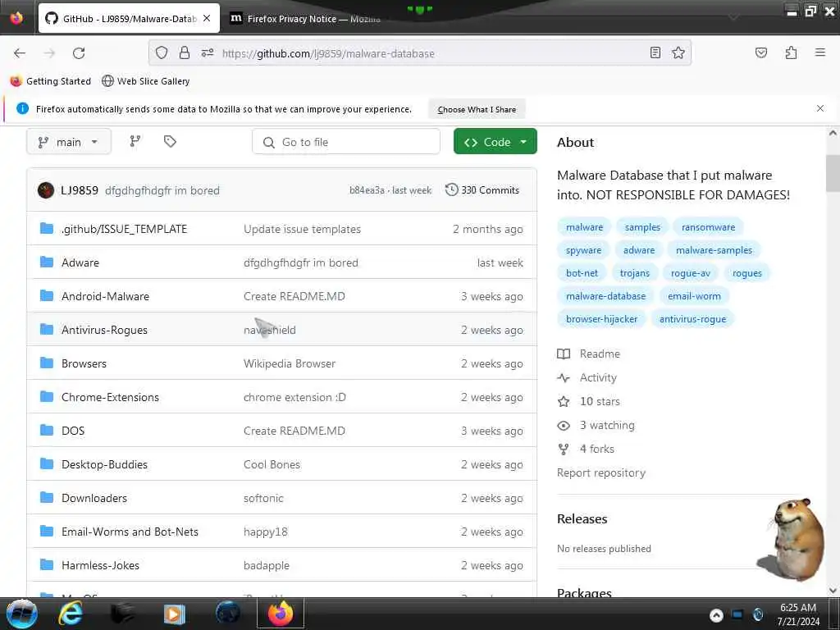Open the Releases heading link
This screenshot has height=630, width=840.
click(x=582, y=518)
